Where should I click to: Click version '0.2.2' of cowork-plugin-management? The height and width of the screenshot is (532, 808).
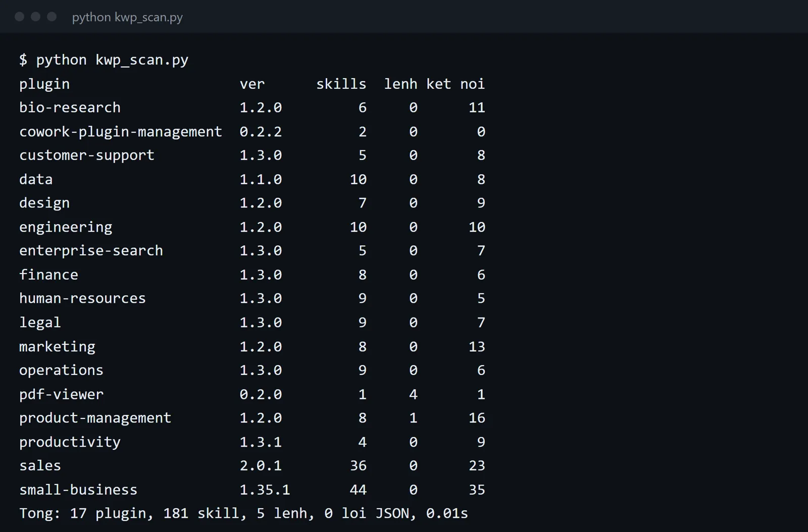point(261,132)
